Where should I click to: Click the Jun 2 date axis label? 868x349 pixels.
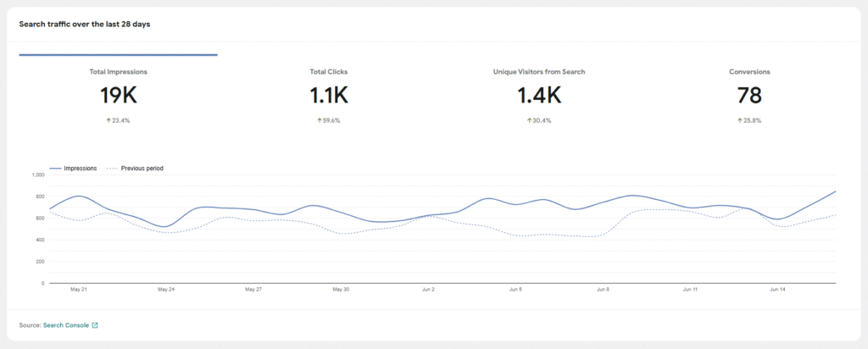(428, 290)
